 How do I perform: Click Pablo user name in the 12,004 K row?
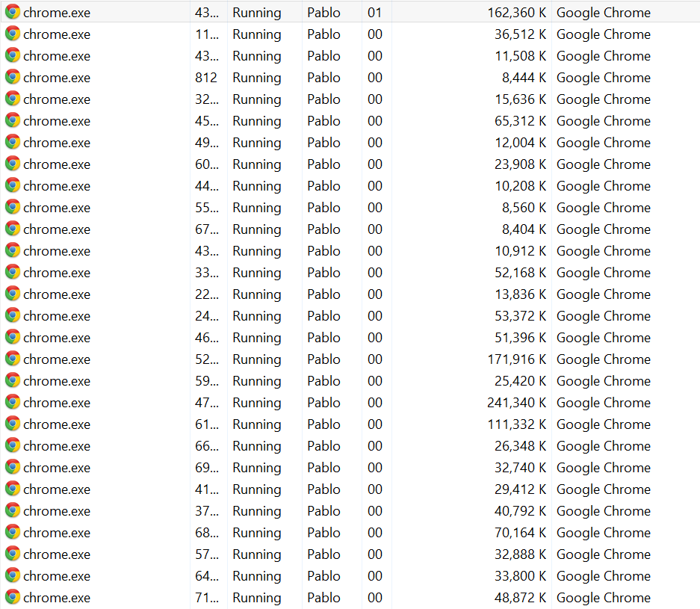323,143
